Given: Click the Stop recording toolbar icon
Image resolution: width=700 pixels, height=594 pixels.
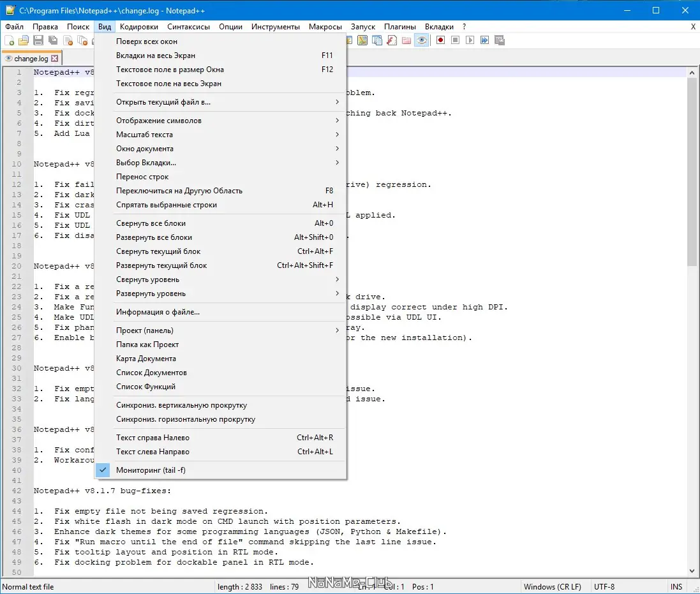Looking at the screenshot, I should pyautogui.click(x=456, y=40).
